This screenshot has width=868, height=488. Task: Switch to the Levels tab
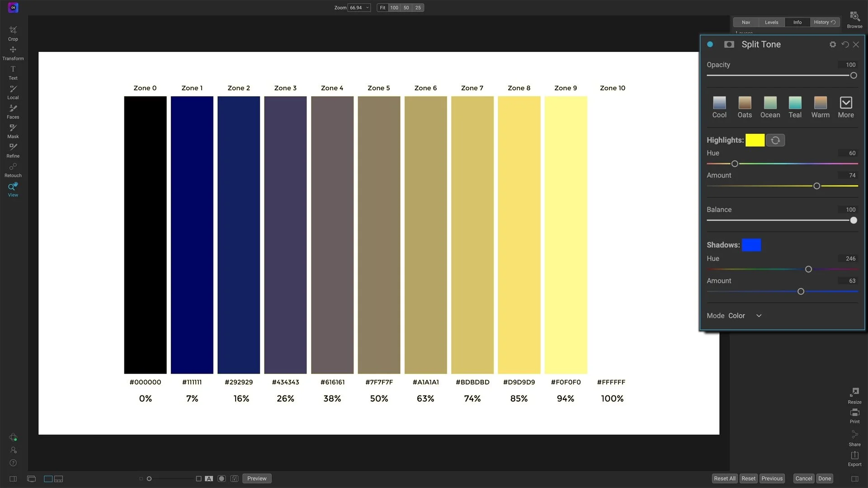[x=771, y=22]
